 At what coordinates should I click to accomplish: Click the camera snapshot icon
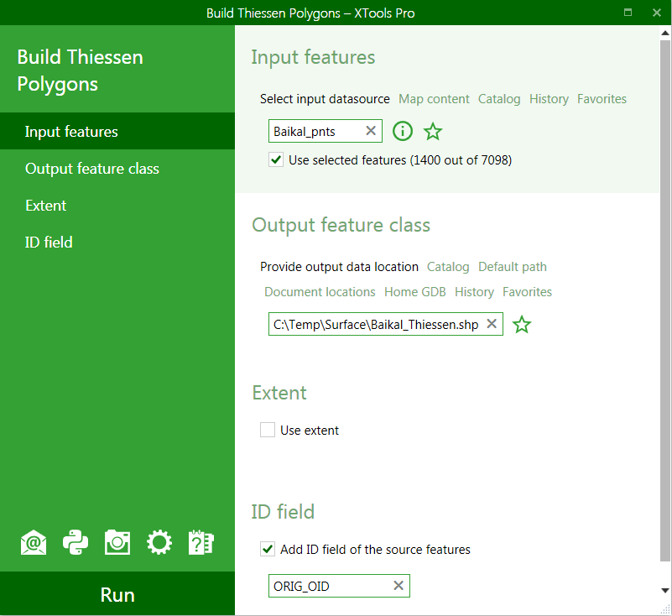point(117,543)
